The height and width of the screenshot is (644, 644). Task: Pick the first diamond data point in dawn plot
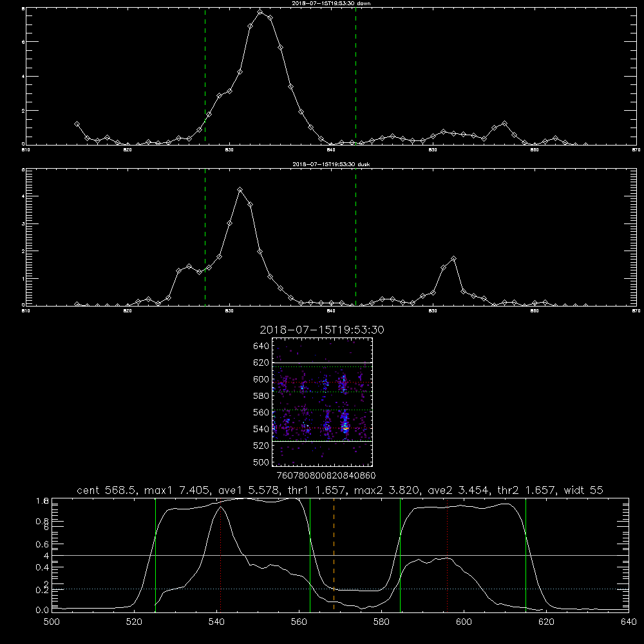[x=77, y=124]
